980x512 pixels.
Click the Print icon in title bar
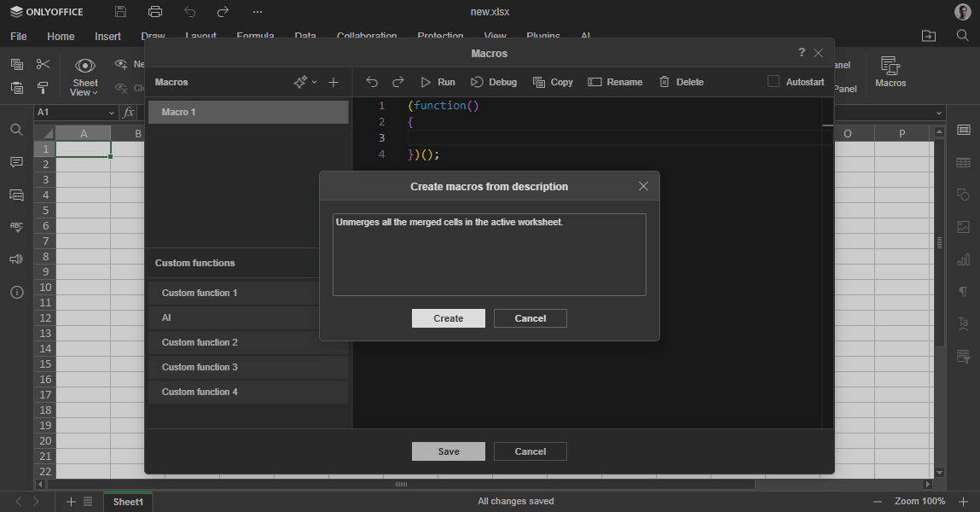pyautogui.click(x=155, y=12)
